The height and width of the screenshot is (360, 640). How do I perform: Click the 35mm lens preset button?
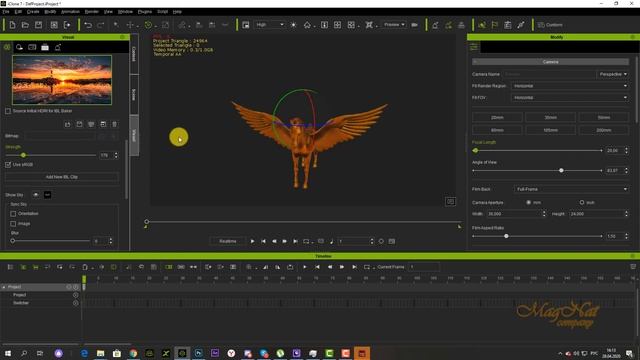(x=550, y=118)
